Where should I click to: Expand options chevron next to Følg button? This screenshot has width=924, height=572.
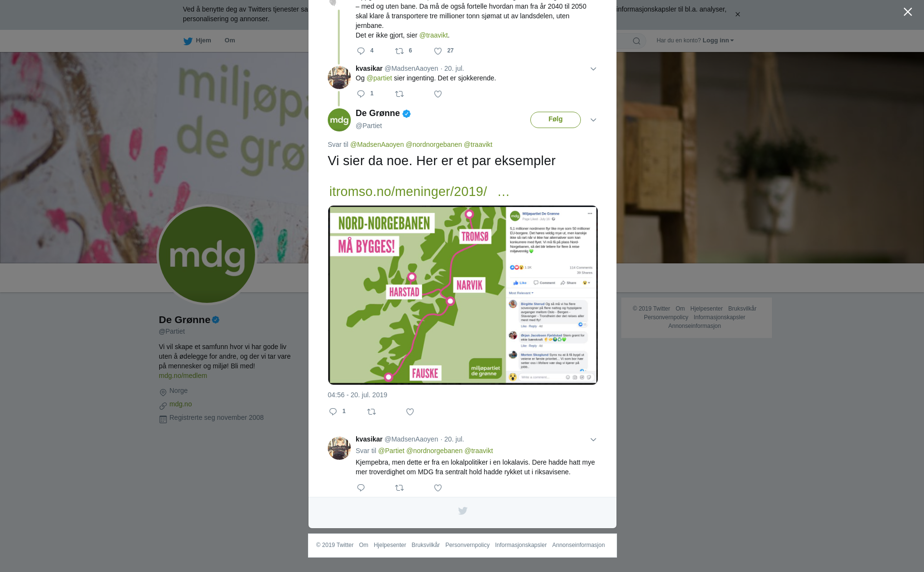(593, 120)
